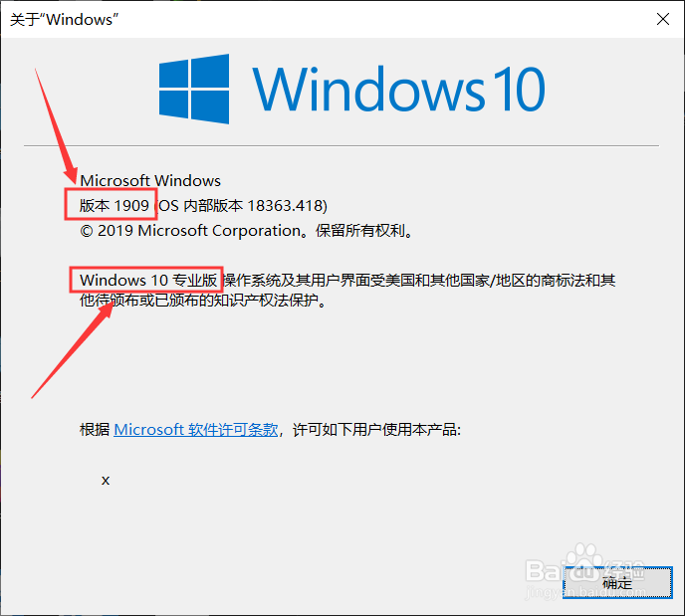The width and height of the screenshot is (685, 616).
Task: Click the 关于"Windows" title bar text
Action: pyautogui.click(x=64, y=20)
